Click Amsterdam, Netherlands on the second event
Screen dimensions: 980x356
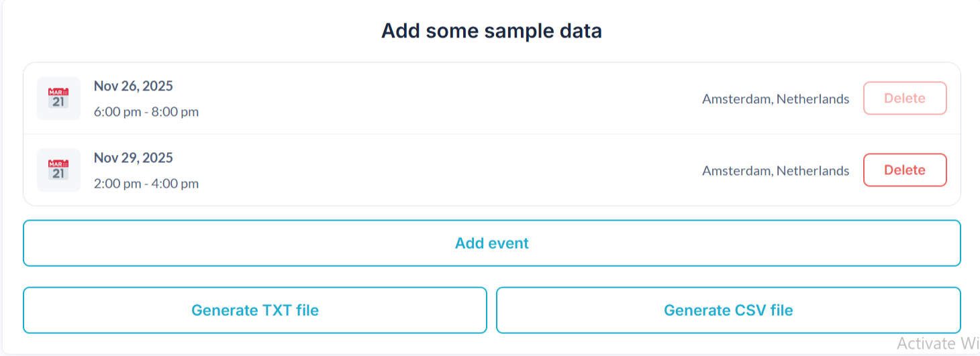(x=775, y=171)
